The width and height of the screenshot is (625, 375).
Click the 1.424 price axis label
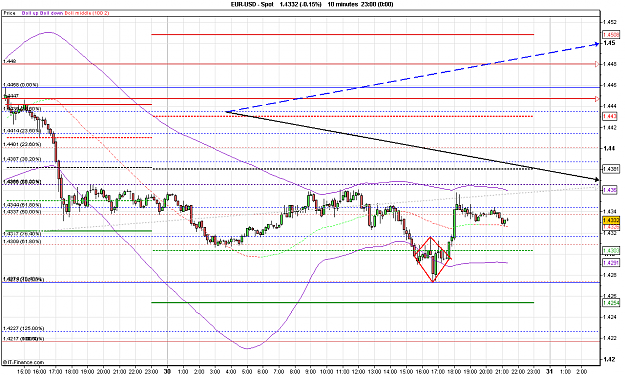tap(610, 317)
